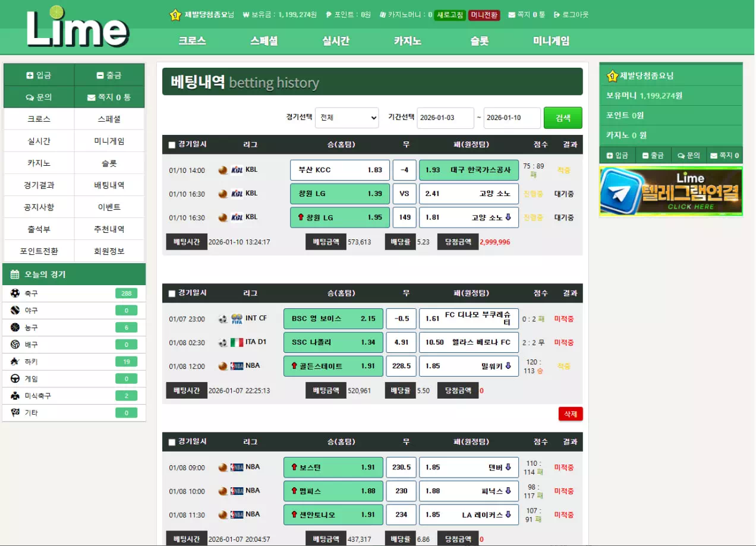This screenshot has height=546, width=756.
Task: Check the second bet slip checkbox
Action: click(x=172, y=293)
